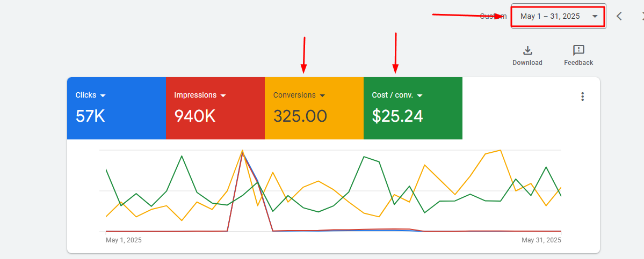Image resolution: width=644 pixels, height=259 pixels.
Task: Select the $25.24 cost per conversion value
Action: (x=397, y=116)
